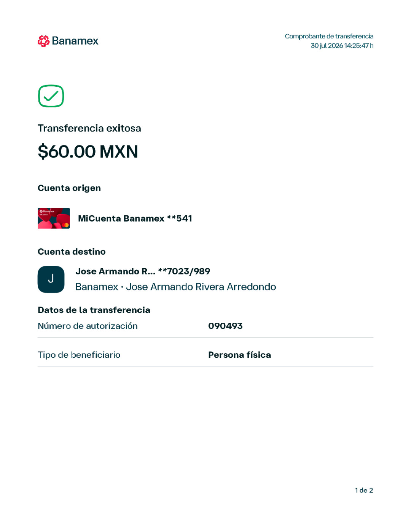Click the Cuenta origen label

coord(69,188)
